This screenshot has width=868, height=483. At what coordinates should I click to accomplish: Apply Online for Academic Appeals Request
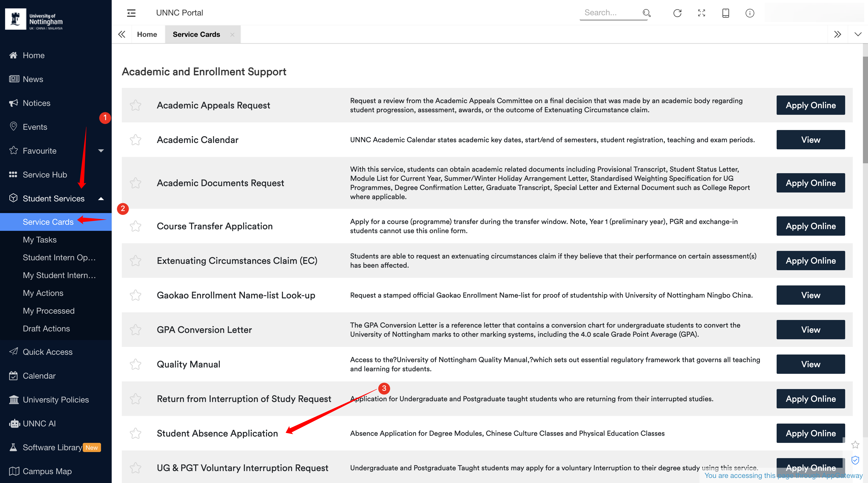tap(810, 105)
